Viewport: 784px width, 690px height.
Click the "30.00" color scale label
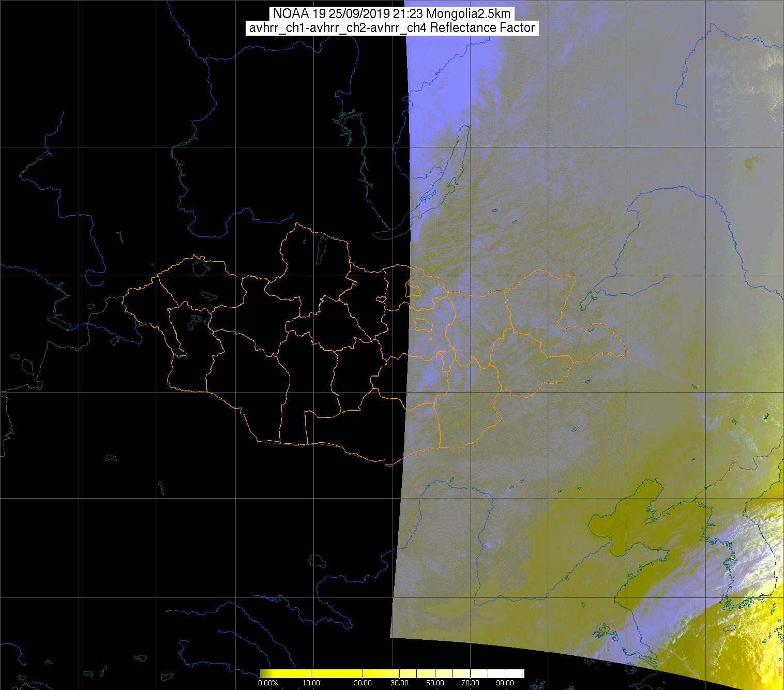click(400, 683)
